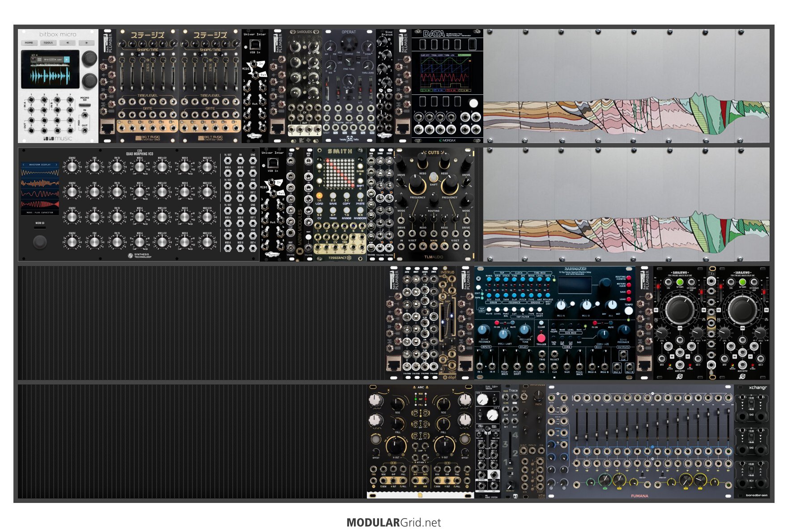
Task: Click the Sinc Pravus module title
Action: coord(388,34)
